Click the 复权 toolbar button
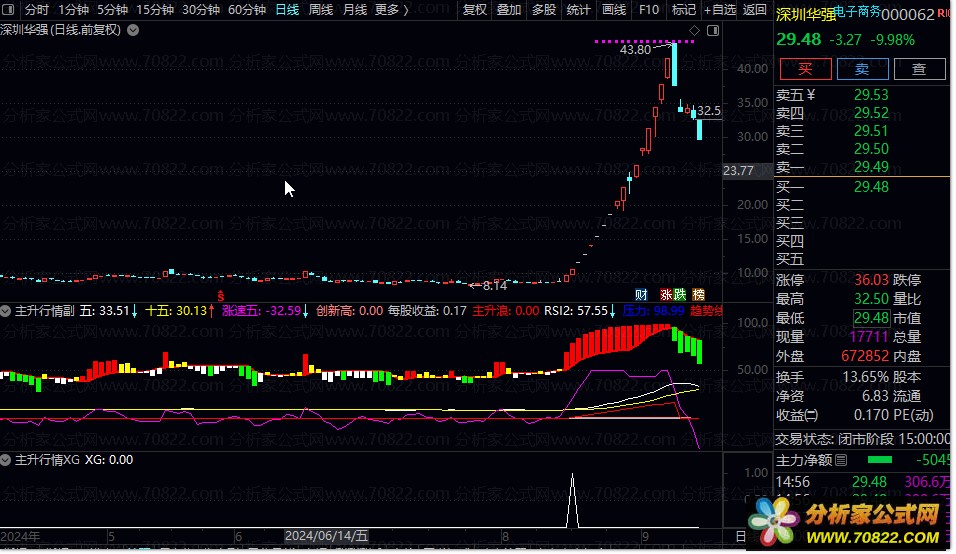Image resolution: width=956 pixels, height=554 pixels. (x=474, y=10)
